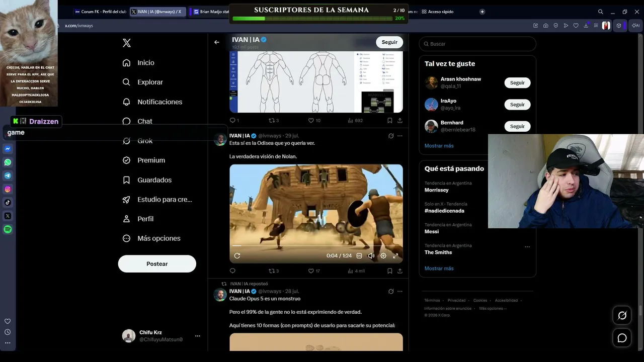Follow Bernhard

[517, 126]
